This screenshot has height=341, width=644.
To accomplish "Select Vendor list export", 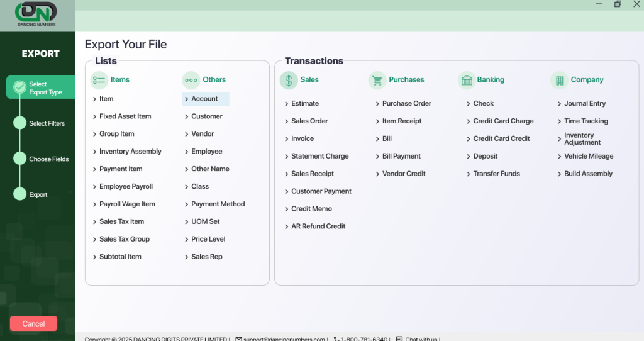I will [x=203, y=134].
